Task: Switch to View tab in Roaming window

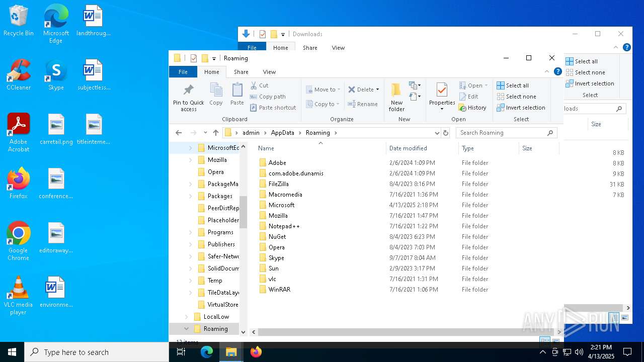Action: [269, 72]
